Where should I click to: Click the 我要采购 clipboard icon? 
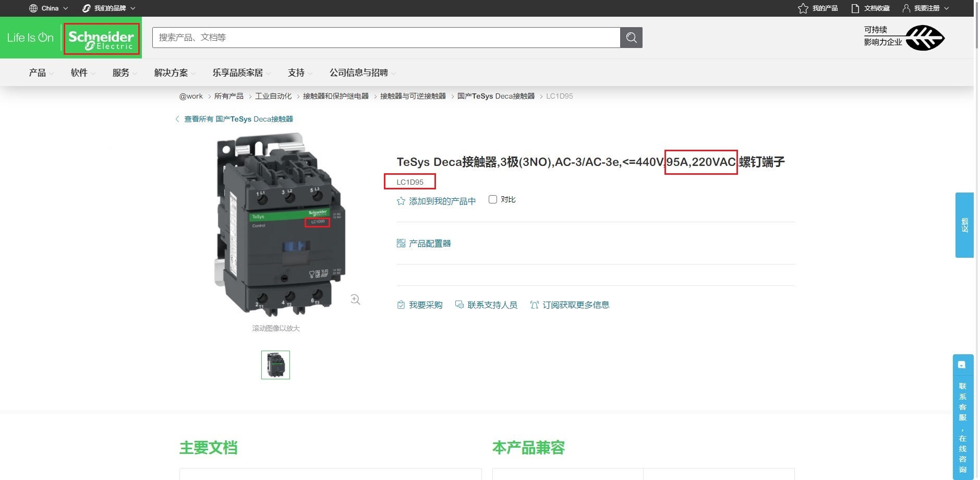click(x=401, y=305)
